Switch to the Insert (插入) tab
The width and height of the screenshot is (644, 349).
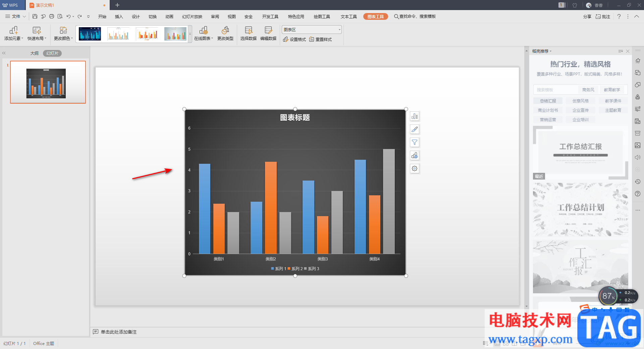119,16
